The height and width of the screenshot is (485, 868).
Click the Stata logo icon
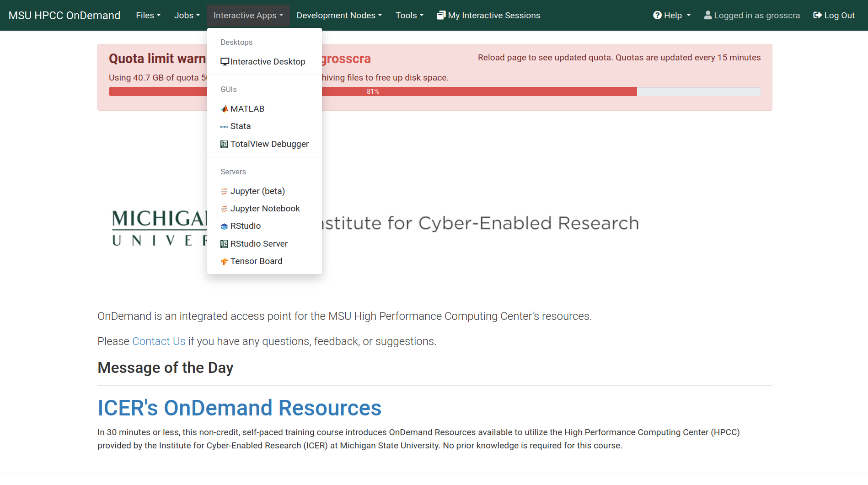[x=224, y=126]
